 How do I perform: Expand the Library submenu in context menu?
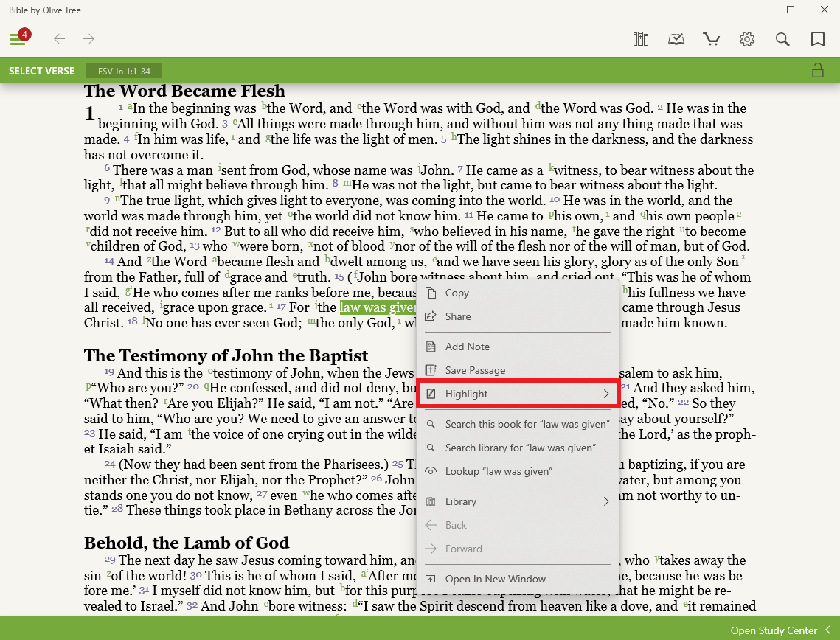[x=606, y=502]
